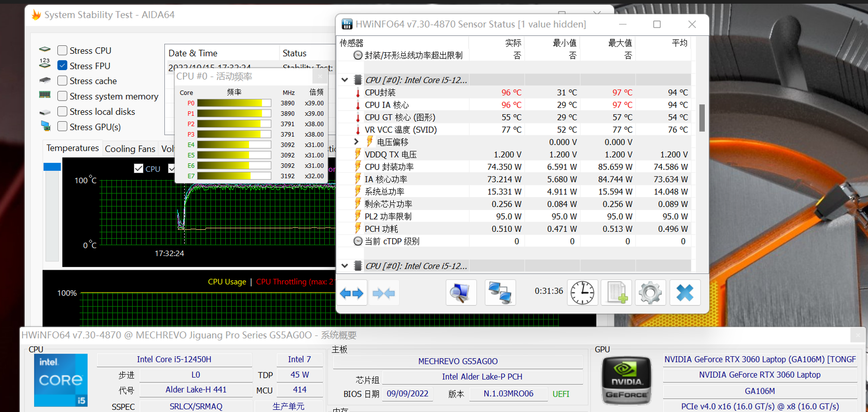Image resolution: width=868 pixels, height=412 pixels.
Task: Switch to the Cooling Fans tab
Action: (x=130, y=149)
